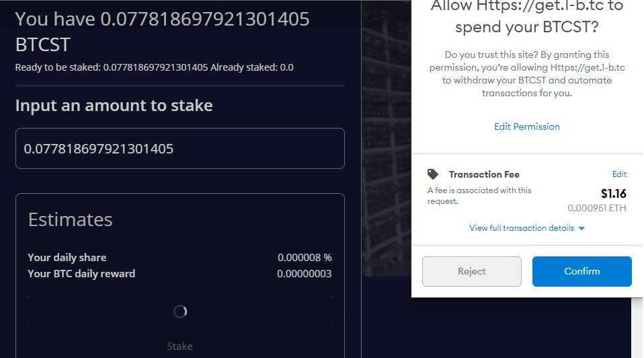Focus the stake amount input field
644x358 pixels.
180,148
